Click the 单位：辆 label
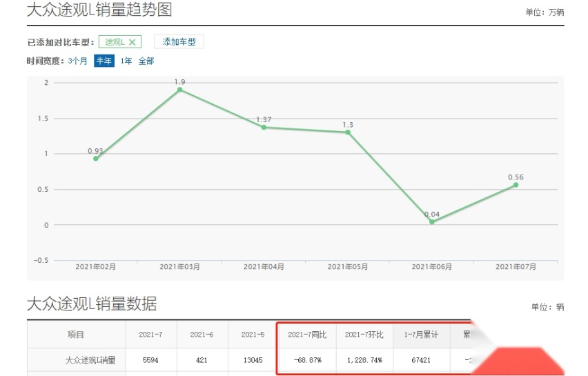 click(x=547, y=307)
